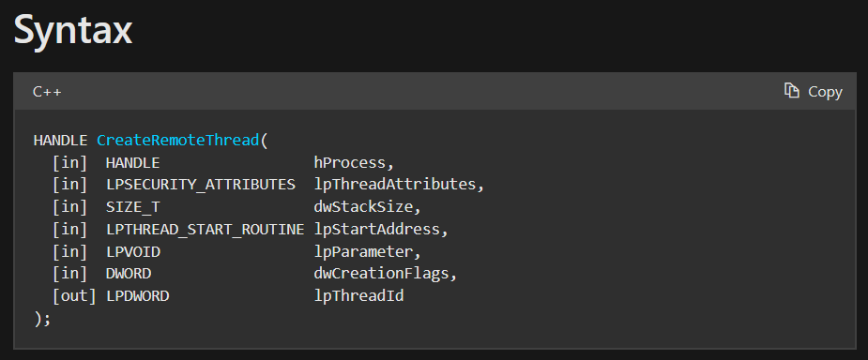Click the DWORD type
Screen dimensions: 868x360
tap(129, 275)
